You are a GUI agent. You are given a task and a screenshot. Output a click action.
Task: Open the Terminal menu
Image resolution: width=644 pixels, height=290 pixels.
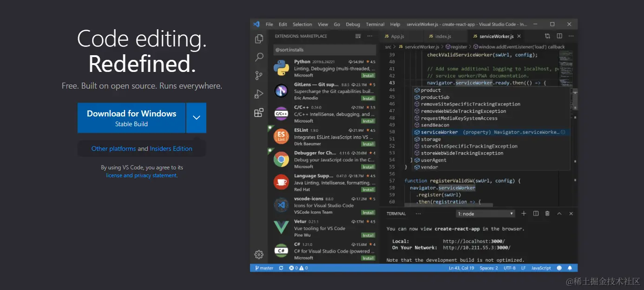(375, 25)
